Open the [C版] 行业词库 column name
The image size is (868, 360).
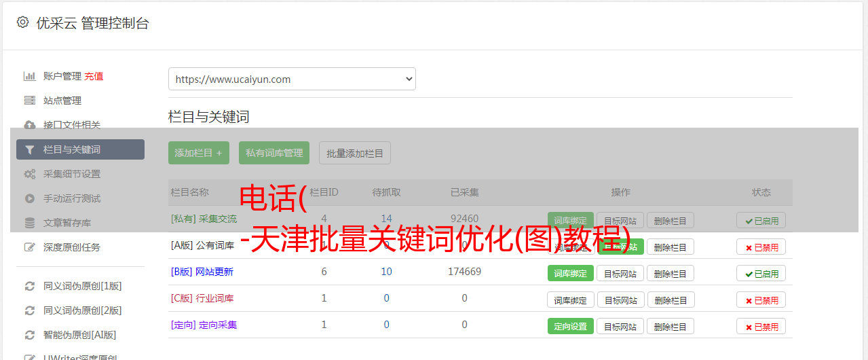click(x=202, y=298)
